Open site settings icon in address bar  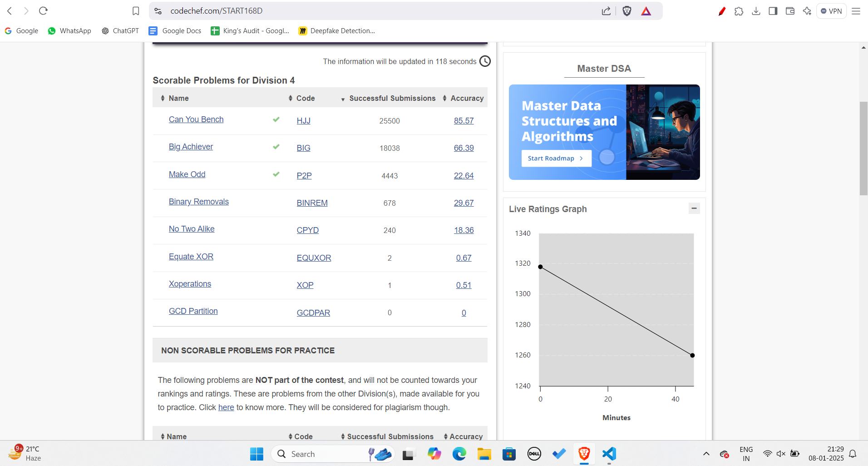pos(158,11)
